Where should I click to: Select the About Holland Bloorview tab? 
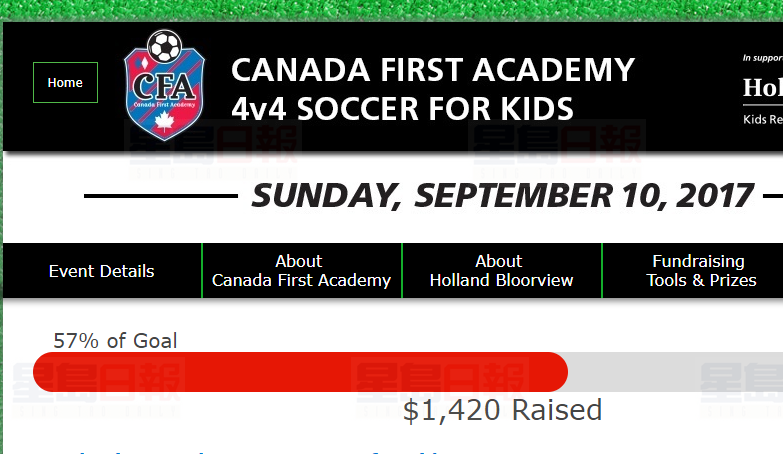click(x=501, y=271)
